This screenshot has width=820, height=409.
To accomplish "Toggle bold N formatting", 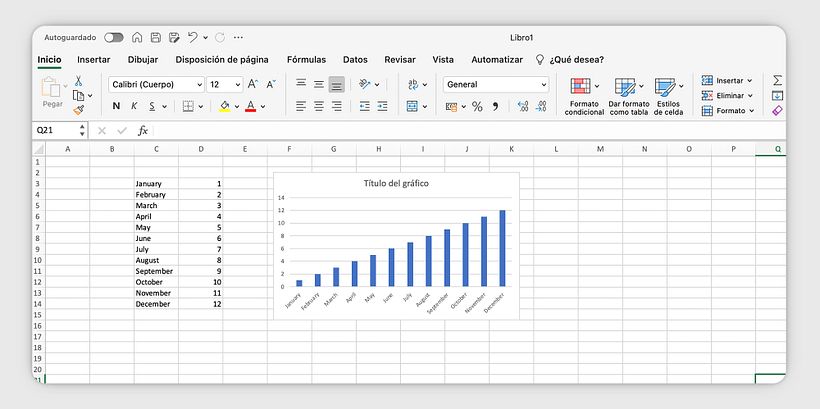I will [x=116, y=106].
